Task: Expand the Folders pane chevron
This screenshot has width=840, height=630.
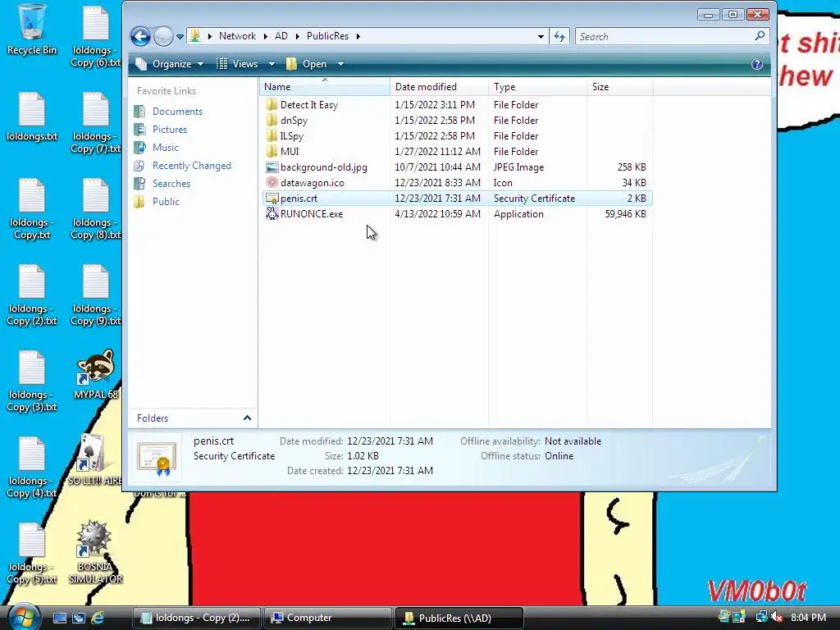Action: [x=247, y=418]
